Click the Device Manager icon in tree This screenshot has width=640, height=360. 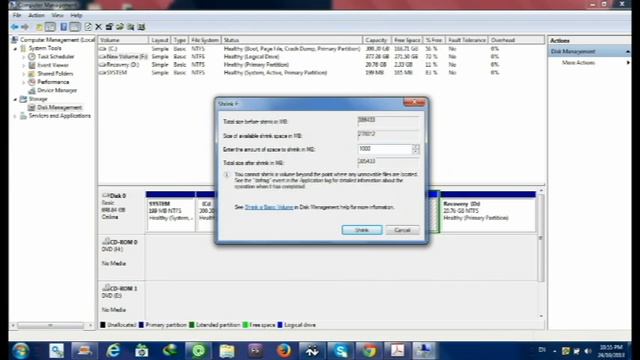click(x=32, y=91)
